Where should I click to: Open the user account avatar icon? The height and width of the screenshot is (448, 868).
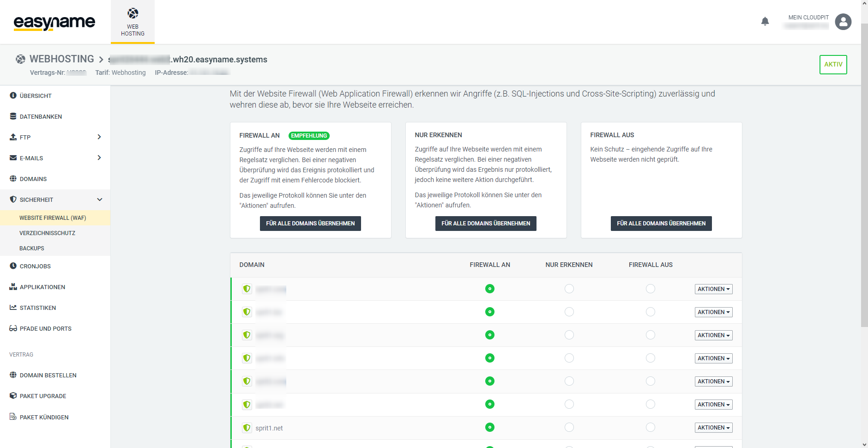pos(843,21)
